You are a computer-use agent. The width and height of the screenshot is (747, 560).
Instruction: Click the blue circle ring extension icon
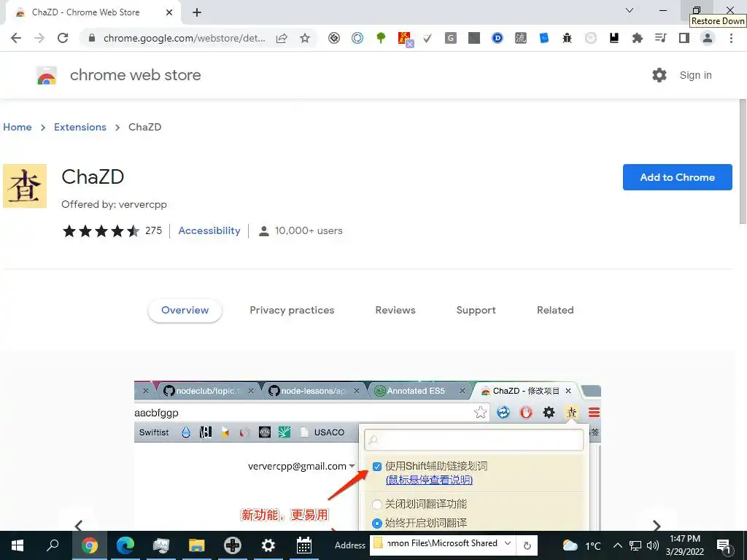point(357,38)
